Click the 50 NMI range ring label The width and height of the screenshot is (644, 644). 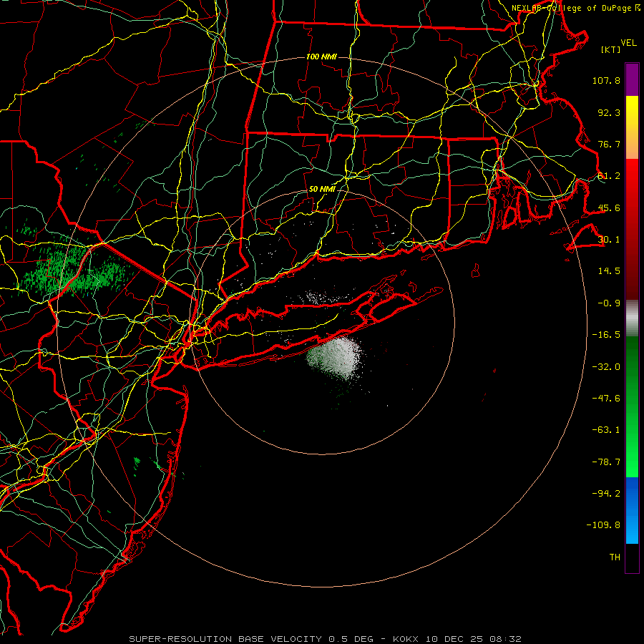point(321,189)
